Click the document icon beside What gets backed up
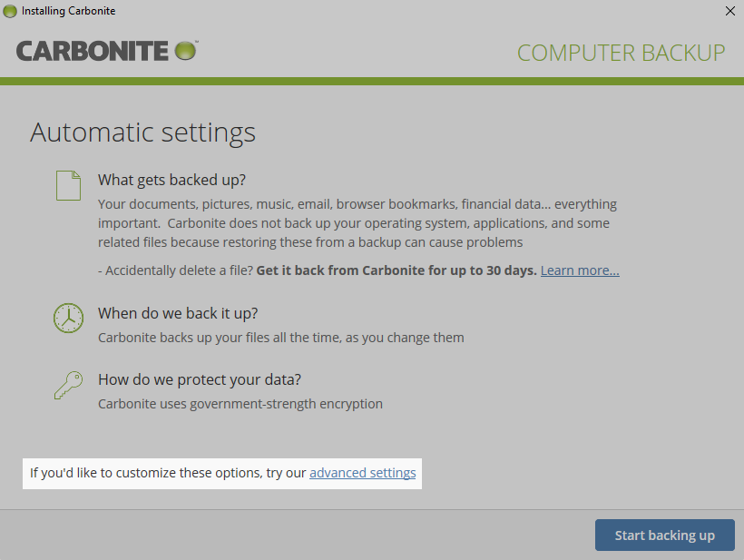This screenshot has height=560, width=744. tap(69, 185)
